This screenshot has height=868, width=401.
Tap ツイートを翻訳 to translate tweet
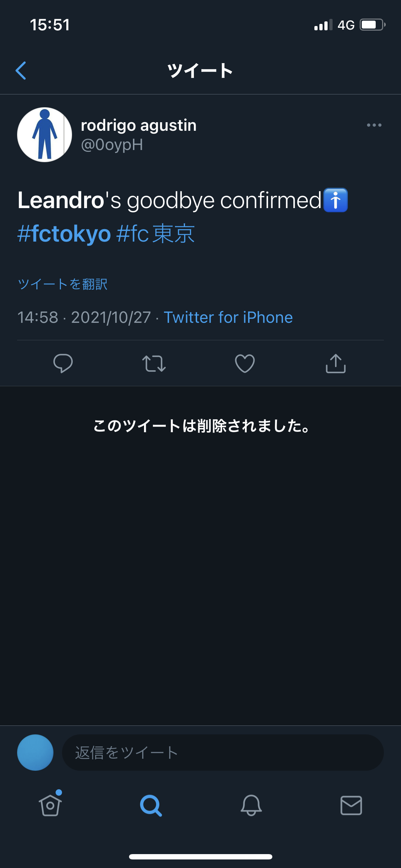pyautogui.click(x=63, y=284)
